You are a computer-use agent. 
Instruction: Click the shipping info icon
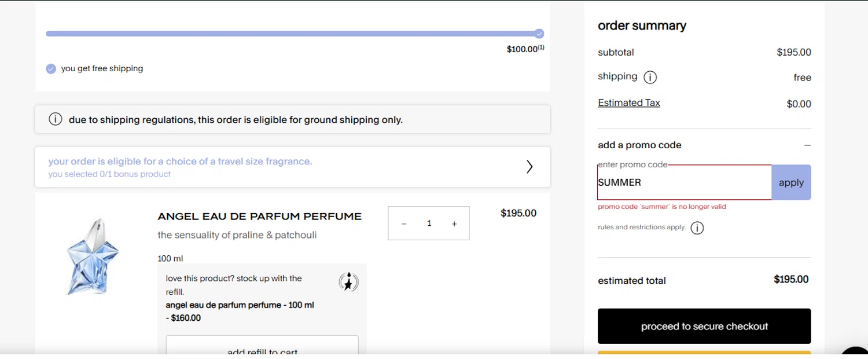tap(650, 77)
